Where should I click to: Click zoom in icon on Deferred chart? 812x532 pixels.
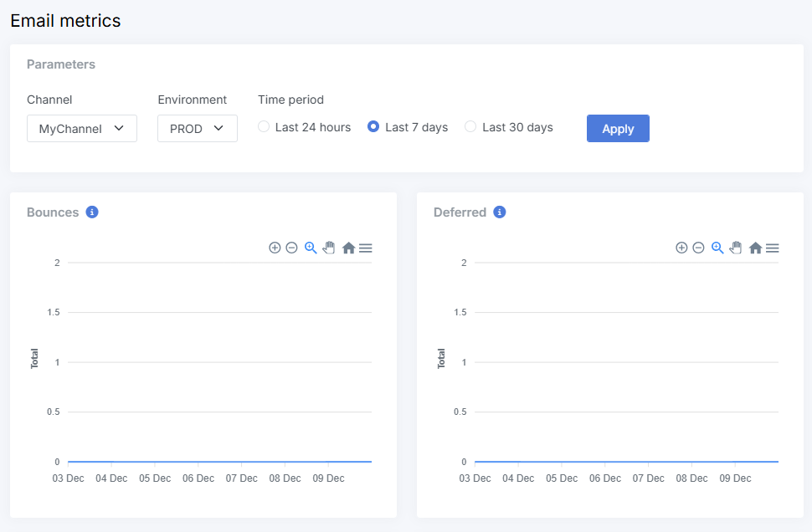(x=681, y=248)
